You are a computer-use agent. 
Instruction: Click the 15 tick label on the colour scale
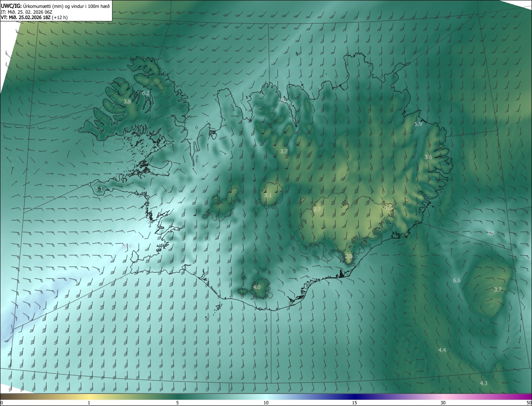pyautogui.click(x=355, y=403)
